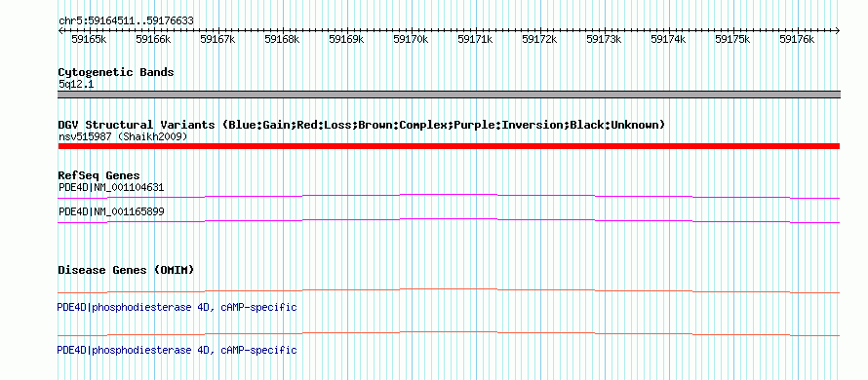The image size is (868, 380).
Task: Open the second PDE4D phosphodiesterase 4D link
Action: pos(178,351)
